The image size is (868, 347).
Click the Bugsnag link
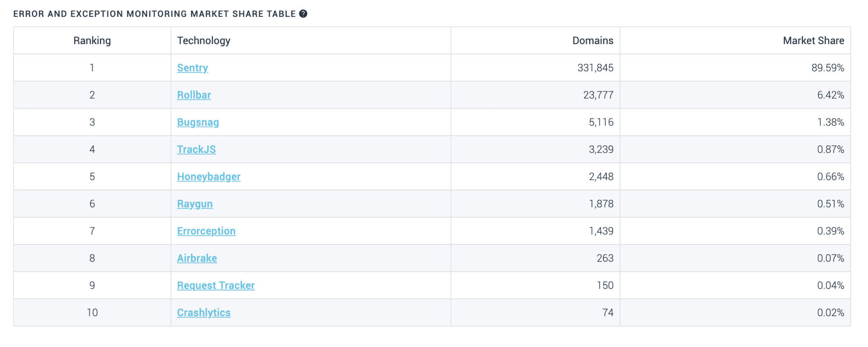[198, 122]
